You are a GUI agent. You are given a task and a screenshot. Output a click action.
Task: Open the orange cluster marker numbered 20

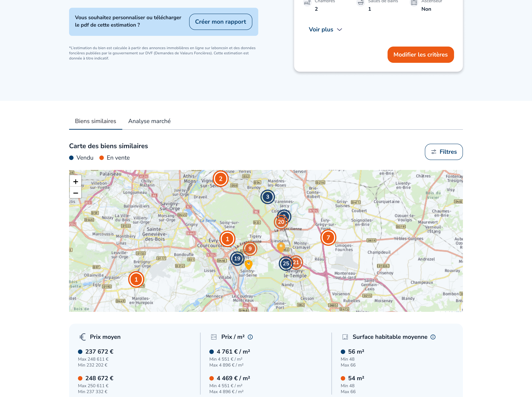coord(281,222)
